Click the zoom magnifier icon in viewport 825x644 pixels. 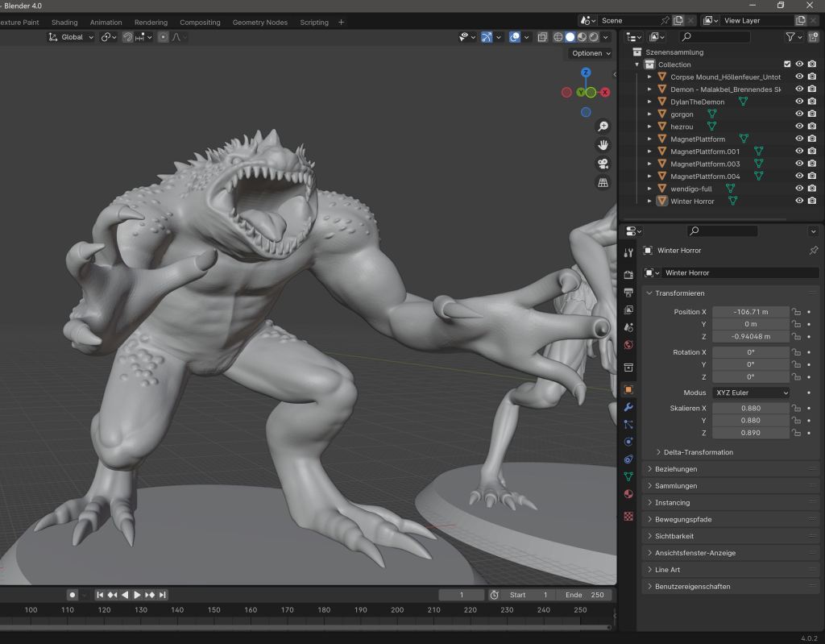coord(603,127)
